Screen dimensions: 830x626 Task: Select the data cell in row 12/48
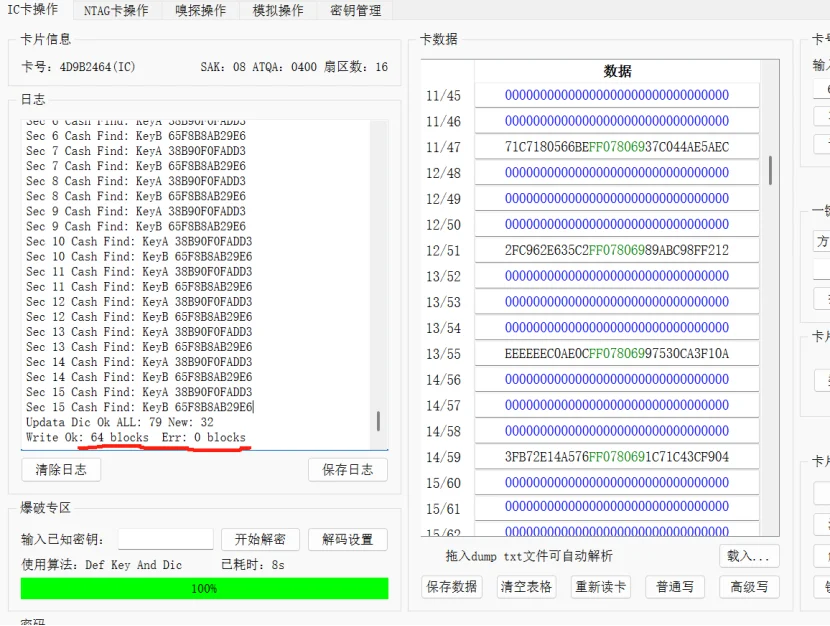click(x=617, y=173)
